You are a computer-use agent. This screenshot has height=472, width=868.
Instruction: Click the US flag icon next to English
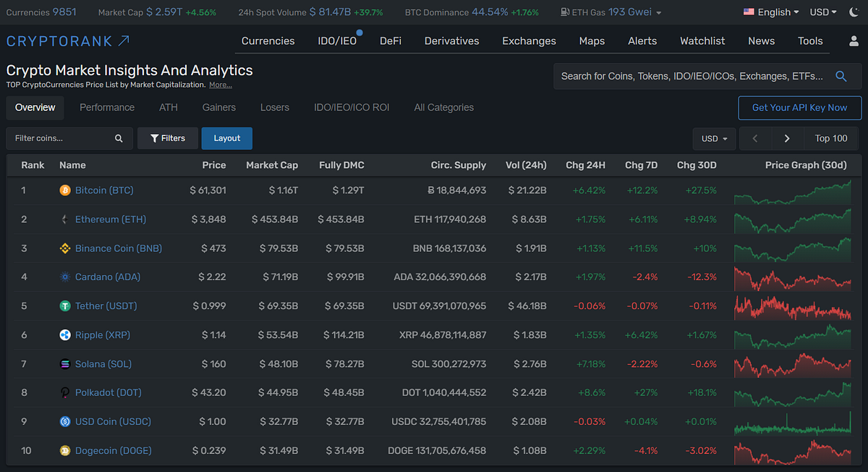pyautogui.click(x=748, y=12)
